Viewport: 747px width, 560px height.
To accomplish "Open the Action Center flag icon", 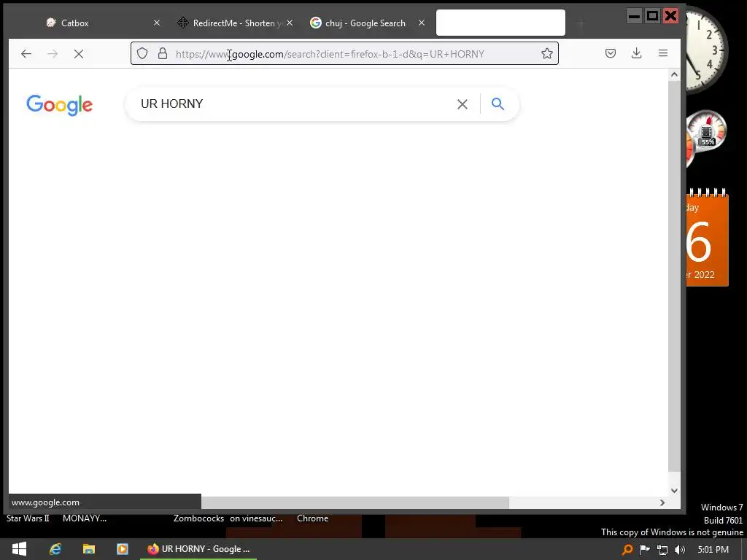I will [x=645, y=550].
